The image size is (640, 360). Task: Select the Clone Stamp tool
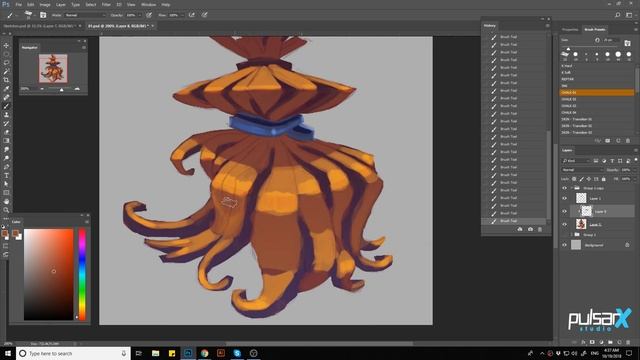6,115
